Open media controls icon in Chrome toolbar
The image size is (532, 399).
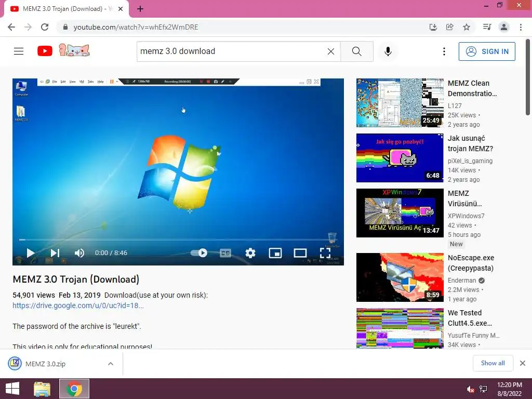pos(487,27)
